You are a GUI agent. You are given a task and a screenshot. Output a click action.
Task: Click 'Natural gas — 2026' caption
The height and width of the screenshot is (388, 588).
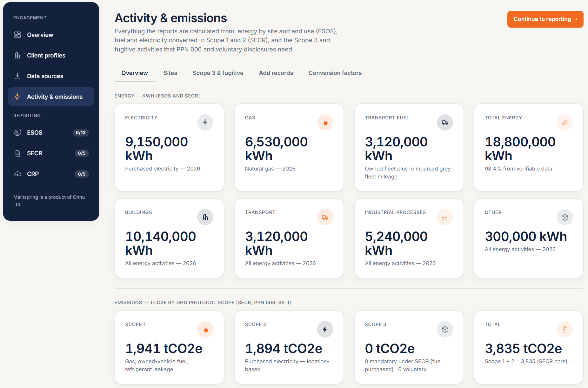pyautogui.click(x=270, y=169)
